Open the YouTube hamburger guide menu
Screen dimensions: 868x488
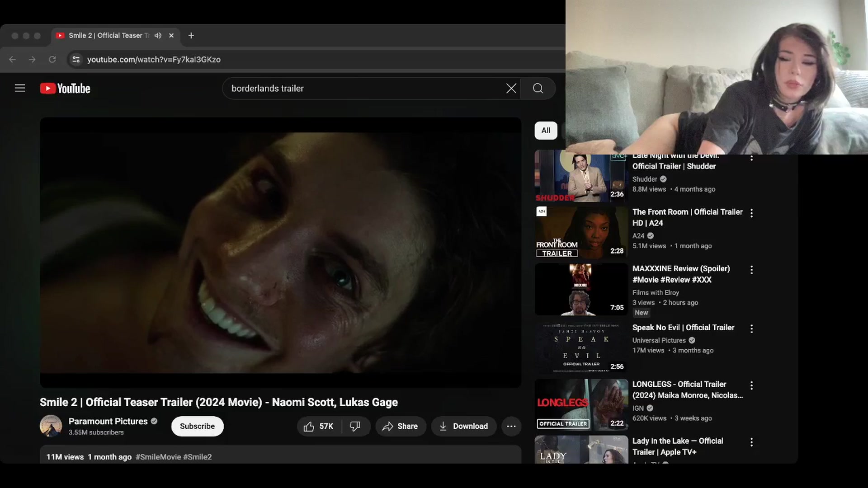20,88
